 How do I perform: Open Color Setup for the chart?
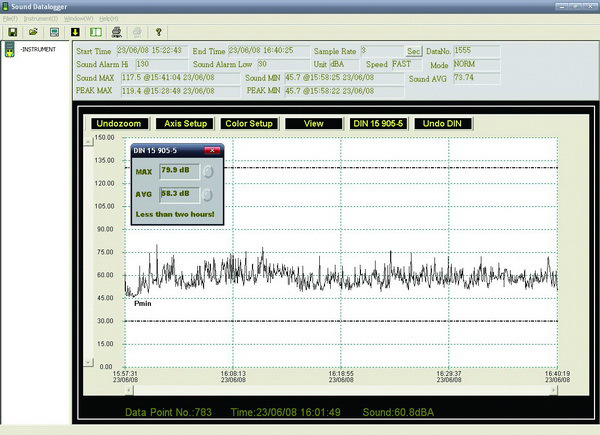point(248,123)
